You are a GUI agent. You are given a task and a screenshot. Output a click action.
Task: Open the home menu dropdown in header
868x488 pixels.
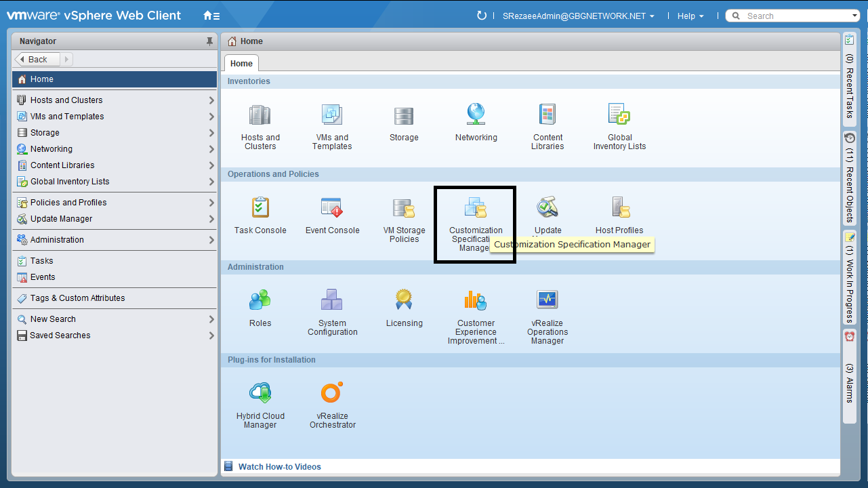coord(211,16)
